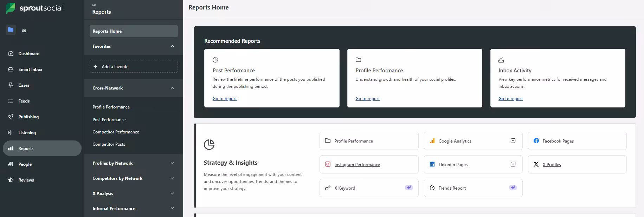Open Profile Performance under Cross-Network
The height and width of the screenshot is (217, 644).
tap(111, 107)
